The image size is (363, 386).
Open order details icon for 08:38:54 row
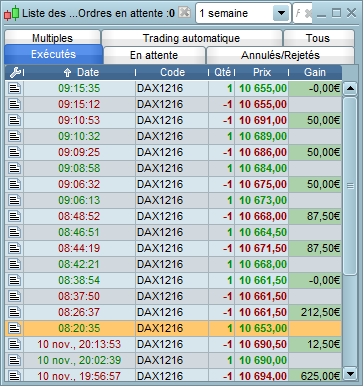[x=15, y=280]
